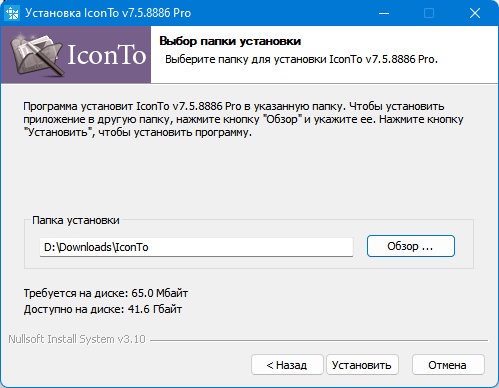Click the Выберите папку для установки subtitle
The height and width of the screenshot is (388, 499).
(x=301, y=59)
